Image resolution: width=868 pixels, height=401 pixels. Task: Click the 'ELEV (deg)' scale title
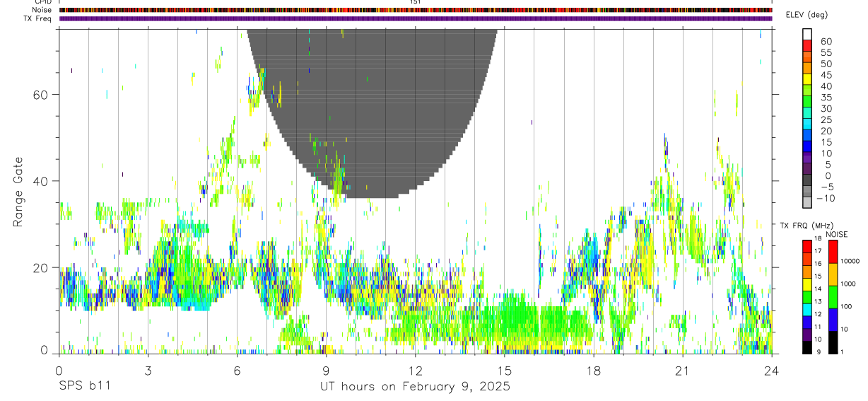click(807, 15)
